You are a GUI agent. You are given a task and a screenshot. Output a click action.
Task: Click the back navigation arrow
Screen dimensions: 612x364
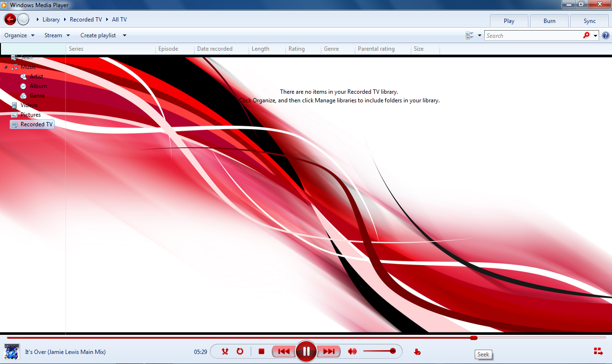pos(10,19)
